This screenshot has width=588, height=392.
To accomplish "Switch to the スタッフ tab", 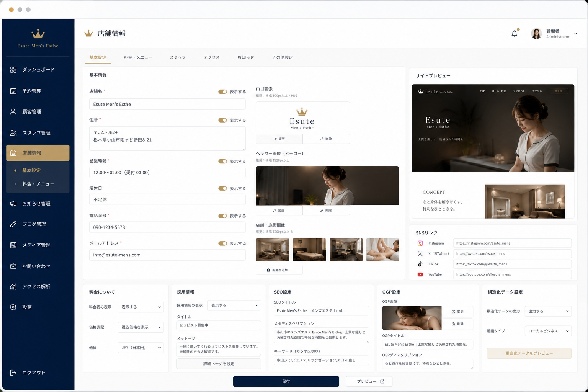I will tap(178, 57).
